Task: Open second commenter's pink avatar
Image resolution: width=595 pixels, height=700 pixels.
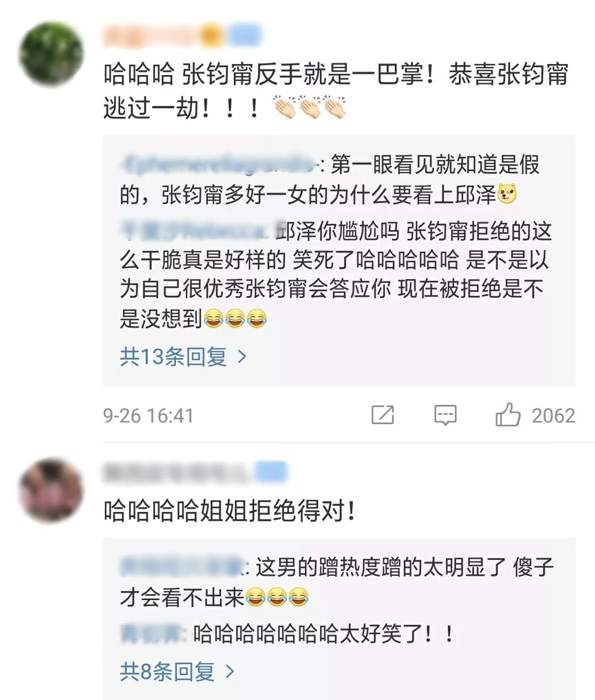Action: (51, 490)
